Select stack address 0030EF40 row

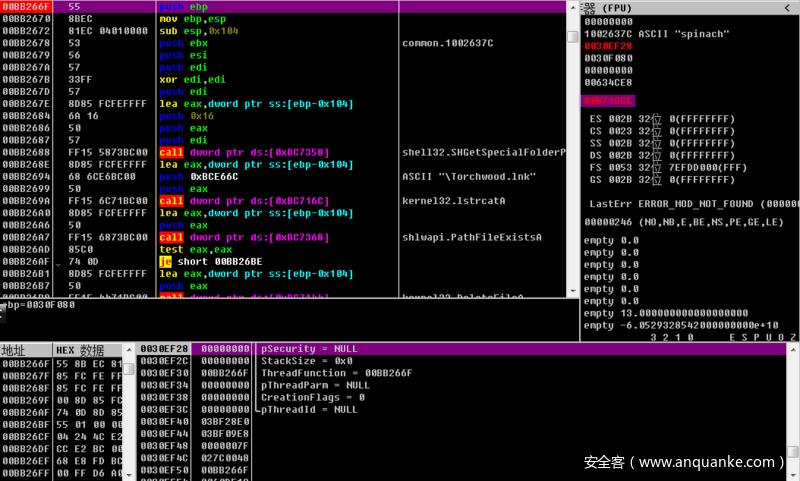tap(163, 422)
